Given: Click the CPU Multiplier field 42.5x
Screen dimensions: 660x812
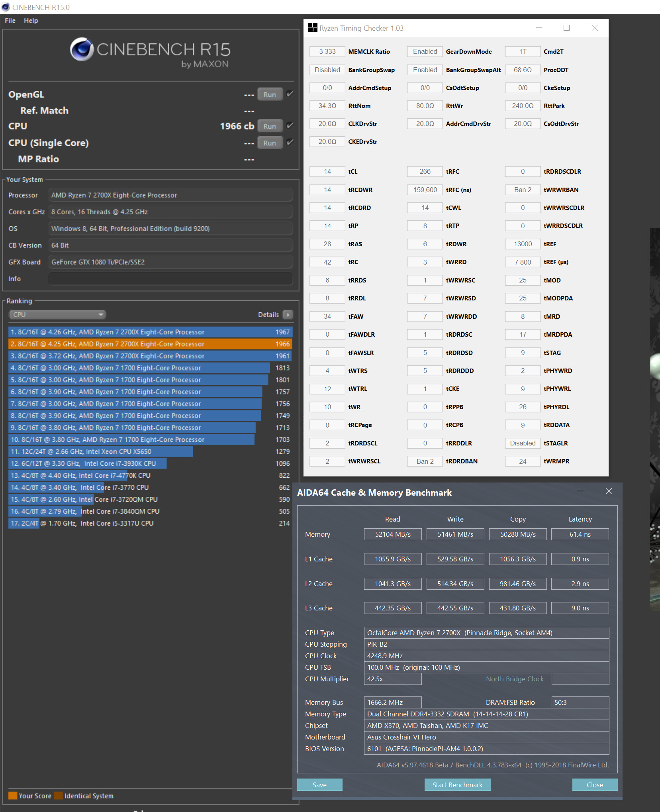Looking at the screenshot, I should [393, 679].
